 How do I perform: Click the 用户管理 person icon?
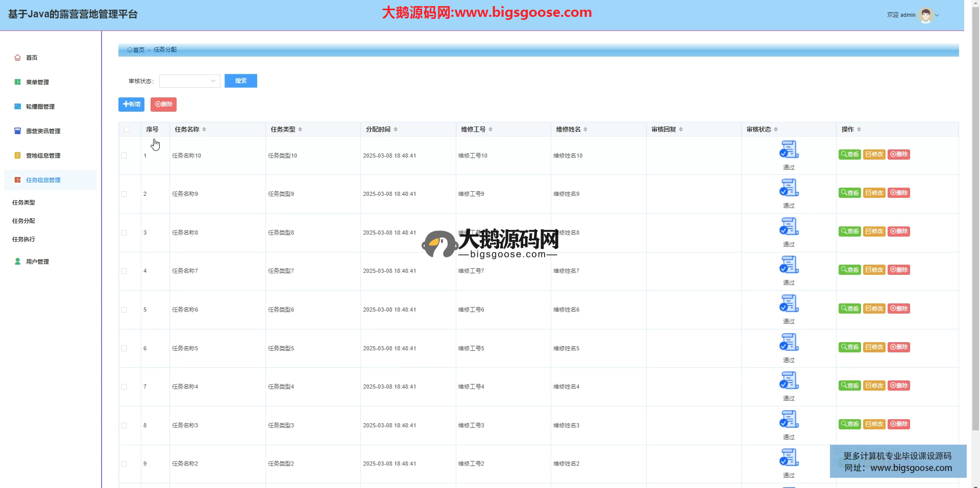coord(17,262)
